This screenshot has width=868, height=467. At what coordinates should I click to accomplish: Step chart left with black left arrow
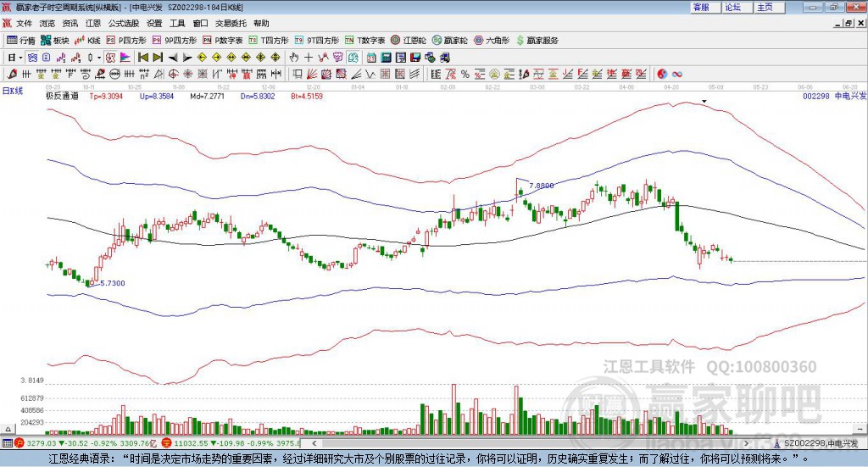pos(173,58)
